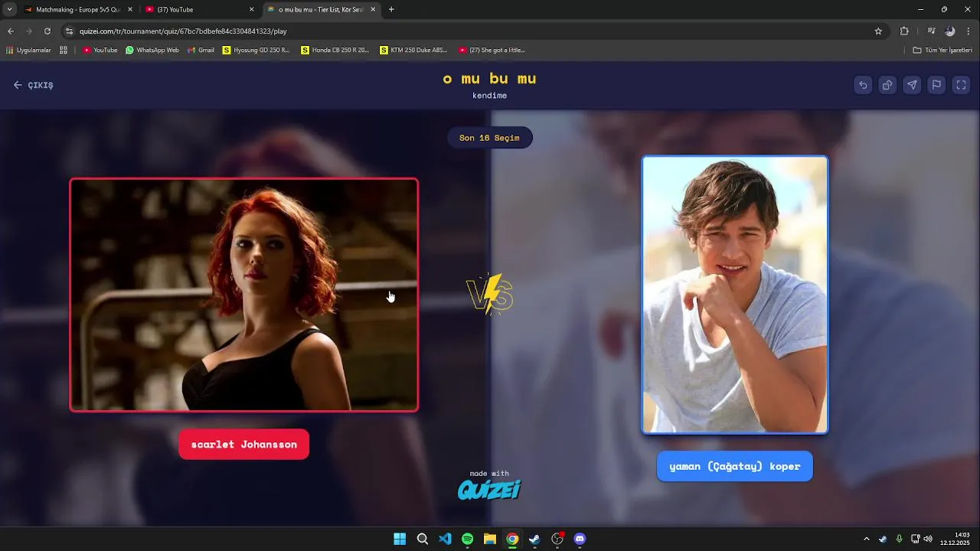Open Spotify from the taskbar
The height and width of the screenshot is (551, 980).
pos(467,539)
